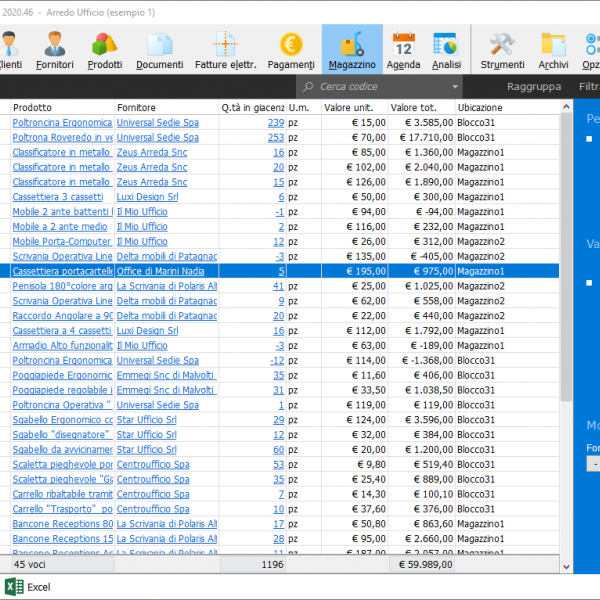Open the Agenda calendar
Image resolution: width=600 pixels, height=600 pixels.
pyautogui.click(x=404, y=49)
